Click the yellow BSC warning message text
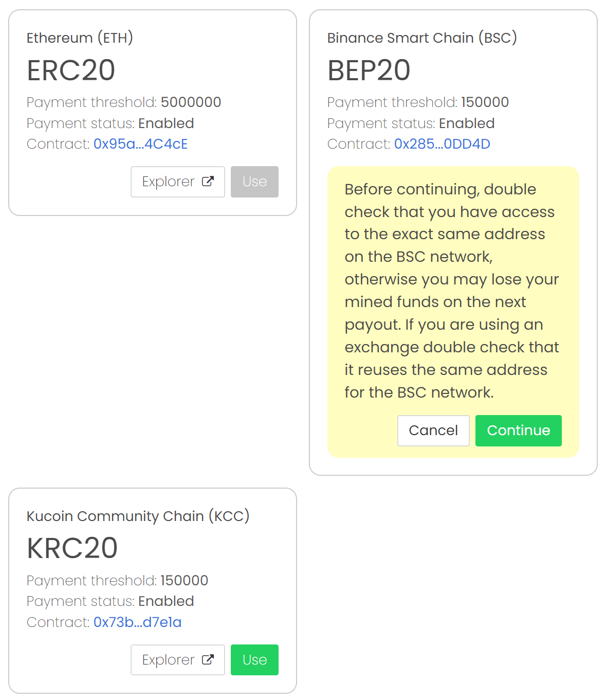Screen dimensions: 606x700 coord(451,291)
